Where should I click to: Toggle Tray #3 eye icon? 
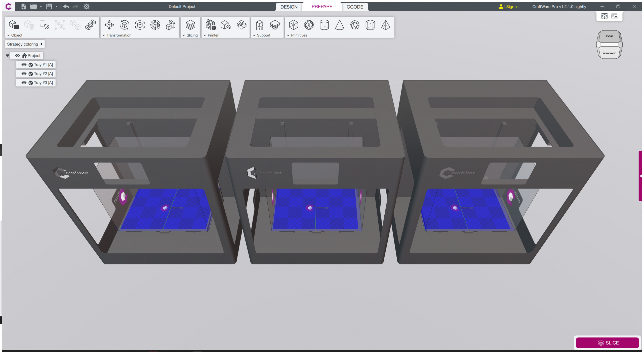pyautogui.click(x=24, y=83)
